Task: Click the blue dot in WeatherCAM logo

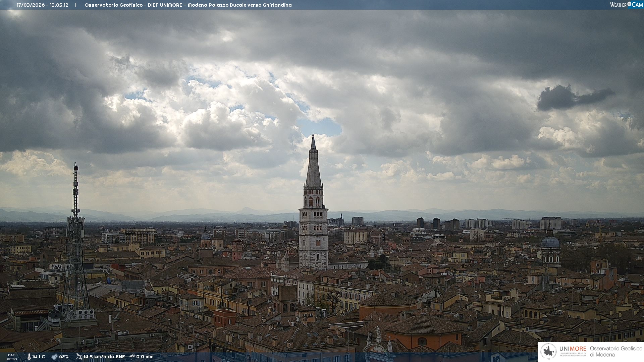Action: [629, 4]
